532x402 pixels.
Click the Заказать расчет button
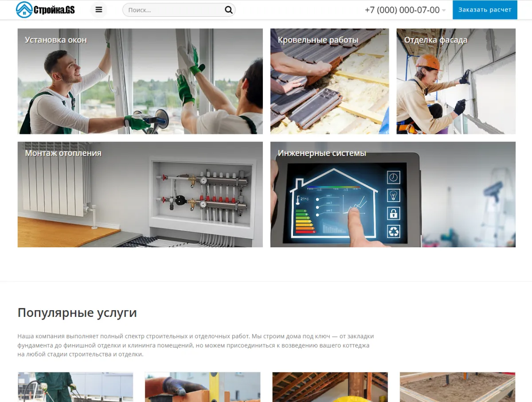pos(485,9)
